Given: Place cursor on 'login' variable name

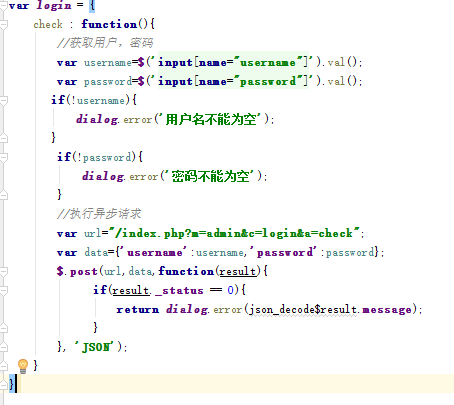Looking at the screenshot, I should pyautogui.click(x=54, y=6).
